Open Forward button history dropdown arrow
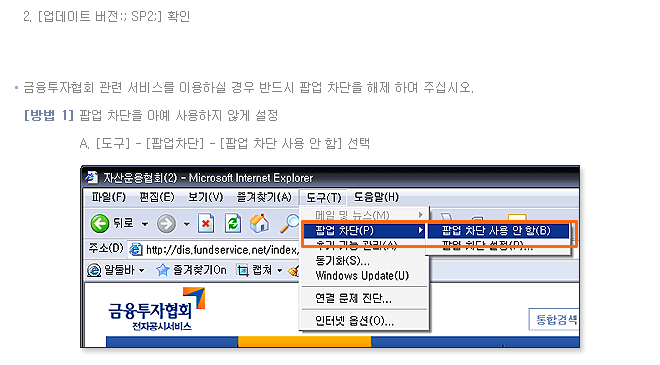The image size is (660, 365). (x=186, y=224)
